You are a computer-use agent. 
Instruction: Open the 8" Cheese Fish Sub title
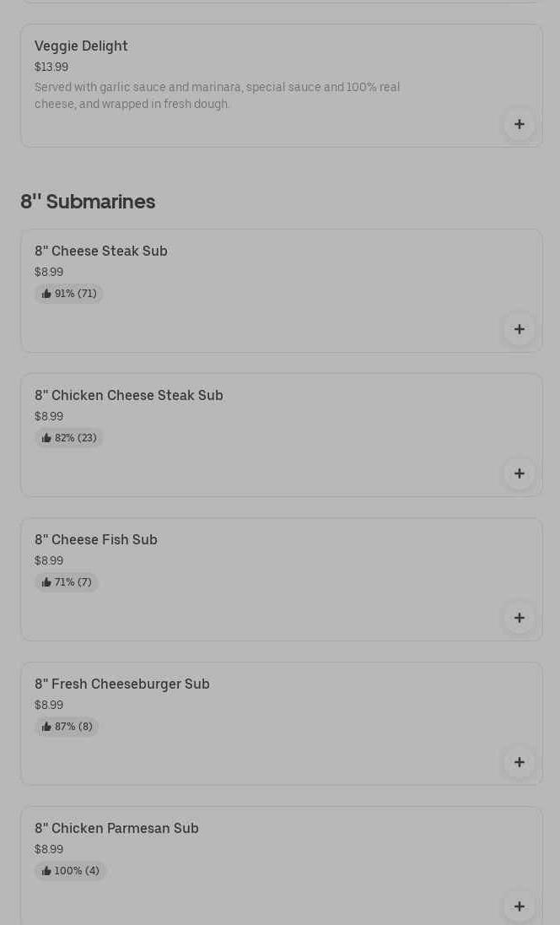tap(96, 540)
